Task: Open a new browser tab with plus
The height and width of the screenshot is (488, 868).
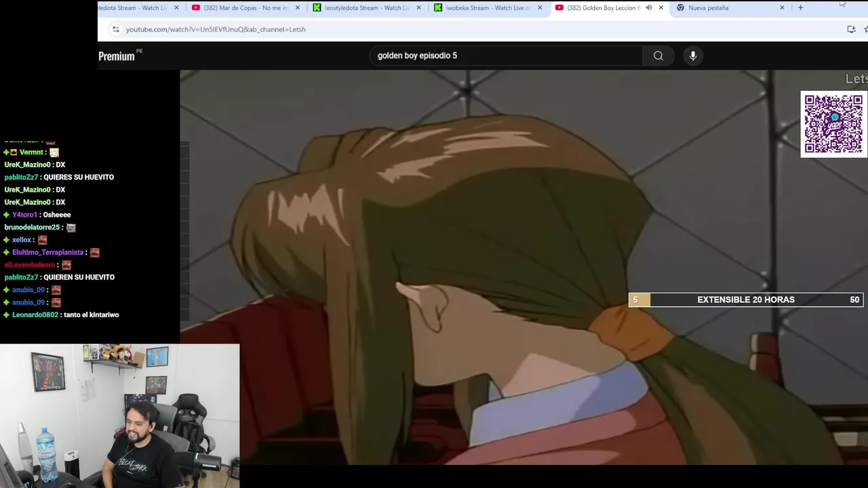Action: (x=800, y=7)
